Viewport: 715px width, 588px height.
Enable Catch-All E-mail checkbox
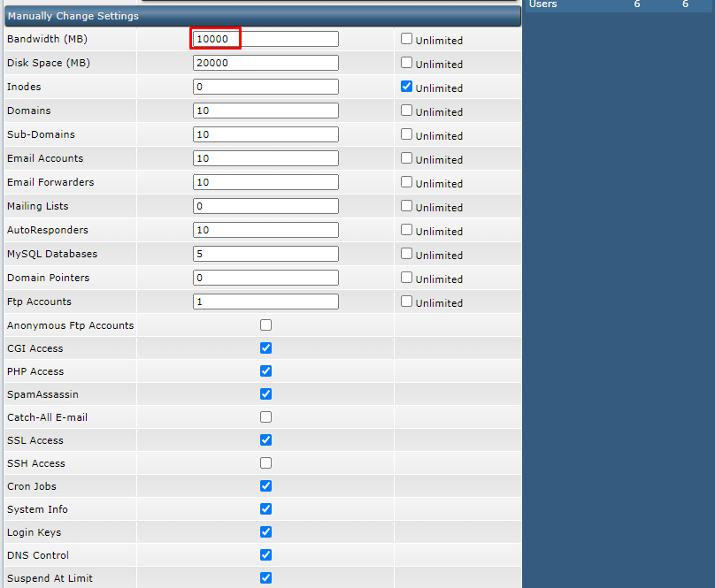coord(265,417)
